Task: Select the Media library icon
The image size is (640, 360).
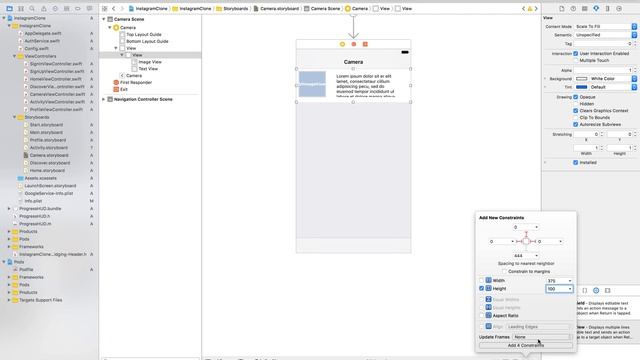Action: click(607, 290)
